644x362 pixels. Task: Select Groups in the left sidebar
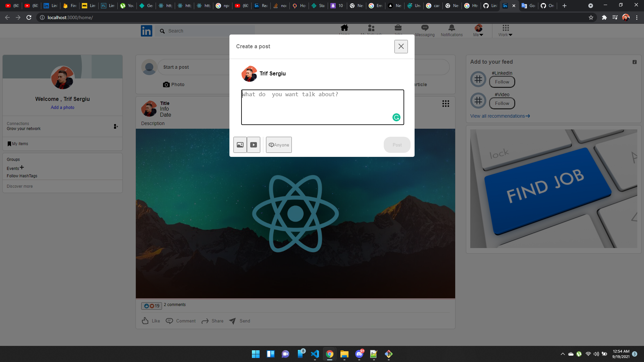13,159
